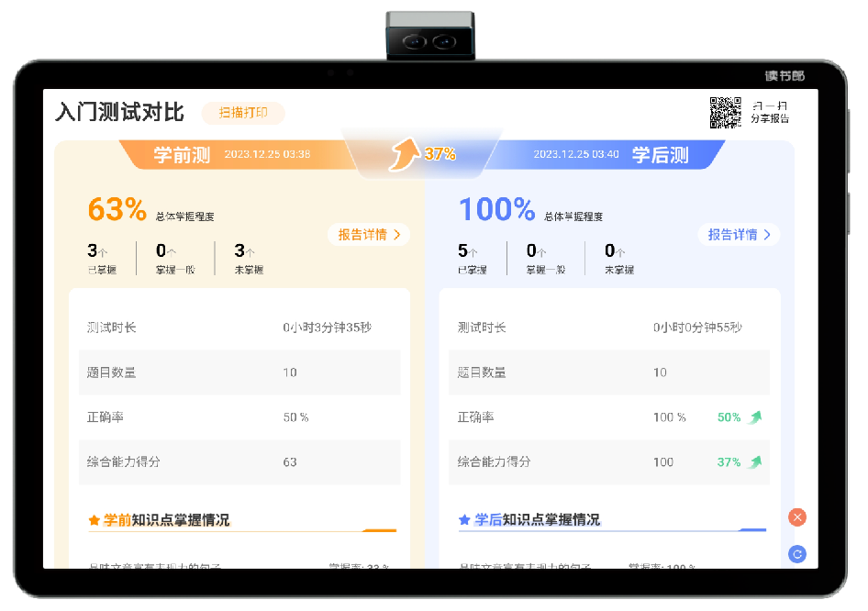Click the pre-test 63% overall mastery figure
Viewport: 868px width, 611px height.
pos(117,210)
